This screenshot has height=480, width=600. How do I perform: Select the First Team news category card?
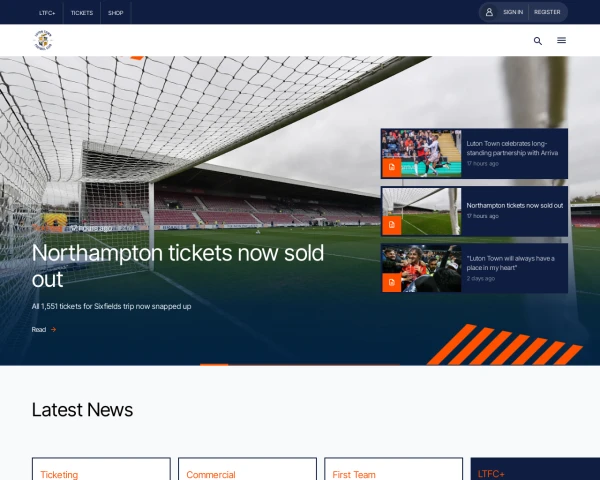click(x=393, y=469)
